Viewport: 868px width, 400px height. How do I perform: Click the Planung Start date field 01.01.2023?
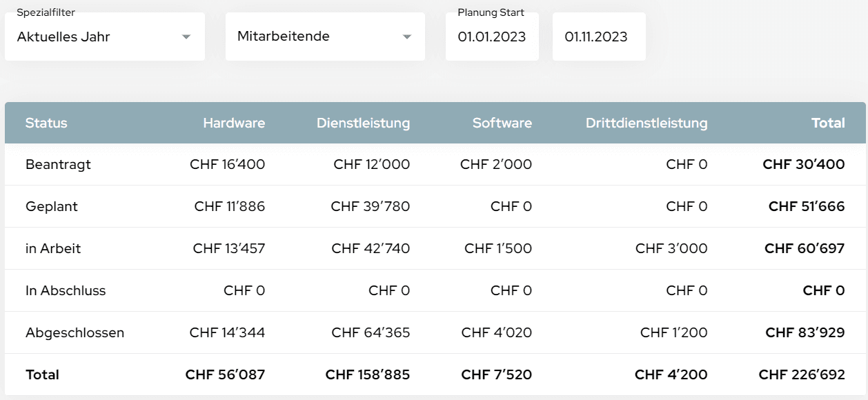[x=491, y=37]
